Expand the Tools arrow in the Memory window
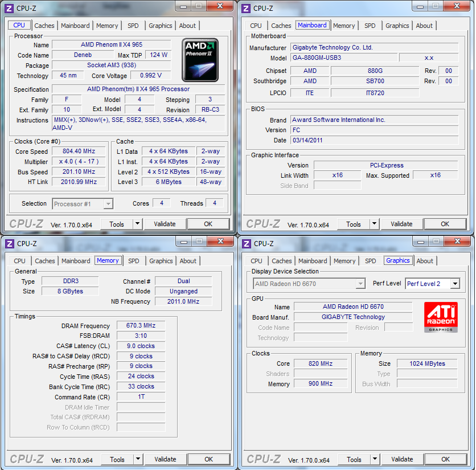Image resolution: width=476 pixels, height=470 pixels. point(138,459)
